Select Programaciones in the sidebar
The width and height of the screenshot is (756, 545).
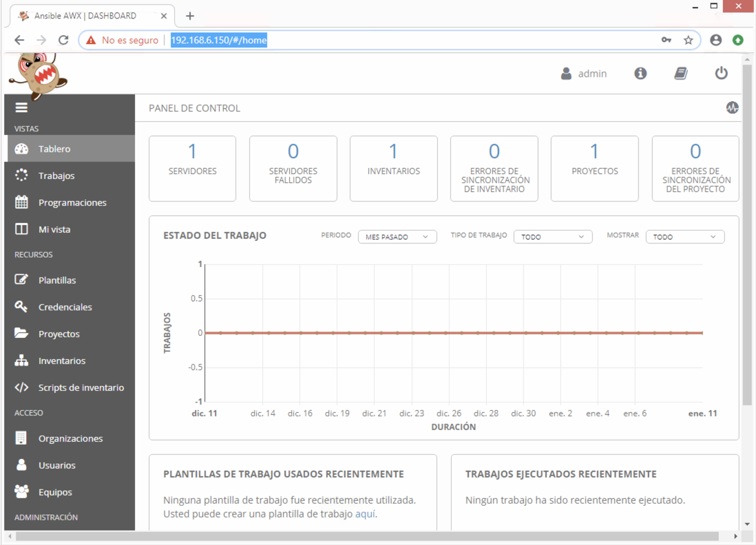pyautogui.click(x=70, y=202)
